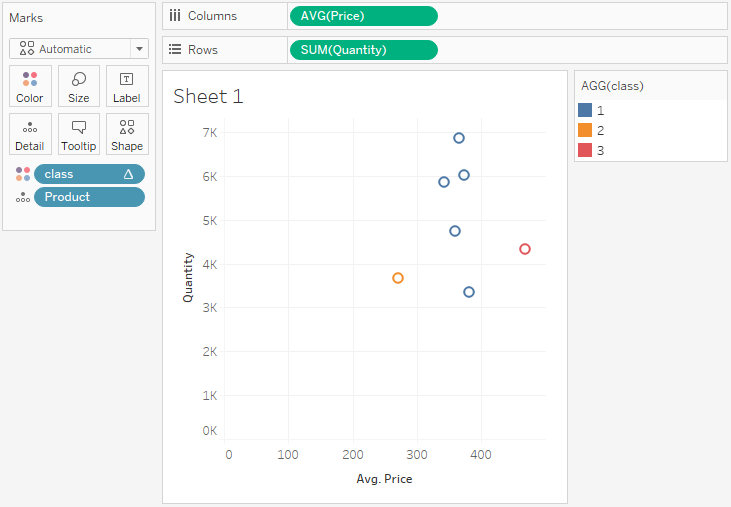Click the mark type dropdown arrow

(139, 49)
